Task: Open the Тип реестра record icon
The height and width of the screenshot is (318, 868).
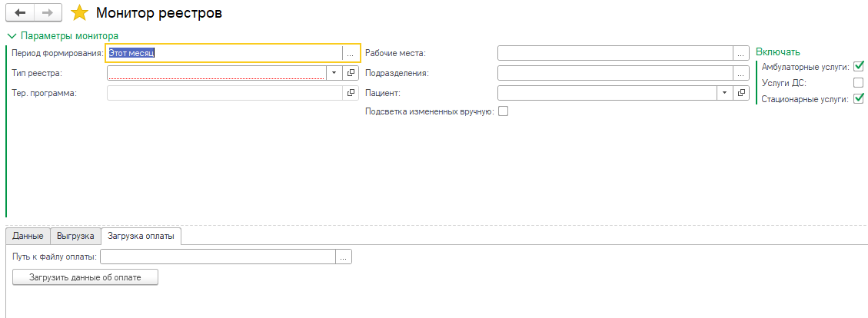Action: click(351, 73)
